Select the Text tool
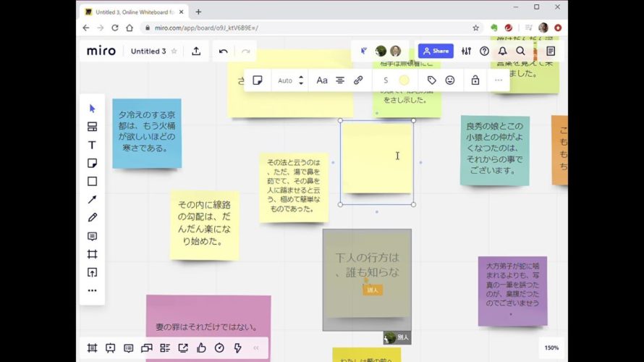Screen dimensions: 644x362 pyautogui.click(x=92, y=145)
